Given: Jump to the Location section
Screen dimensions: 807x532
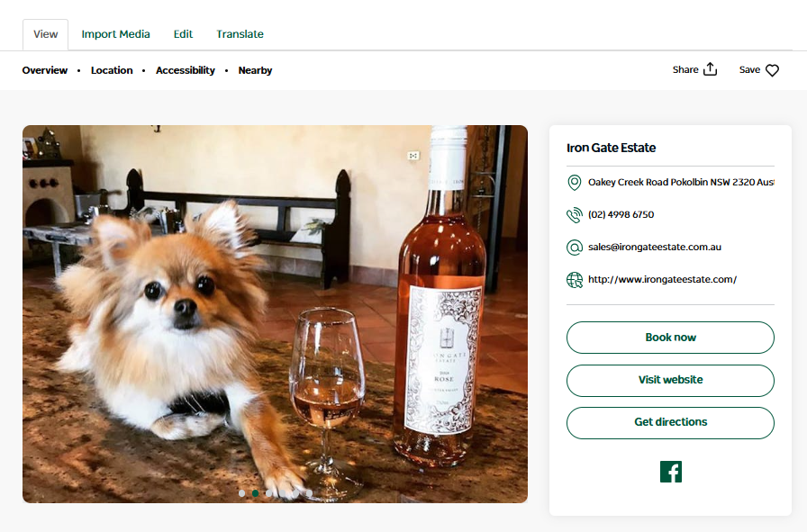Looking at the screenshot, I should (112, 70).
